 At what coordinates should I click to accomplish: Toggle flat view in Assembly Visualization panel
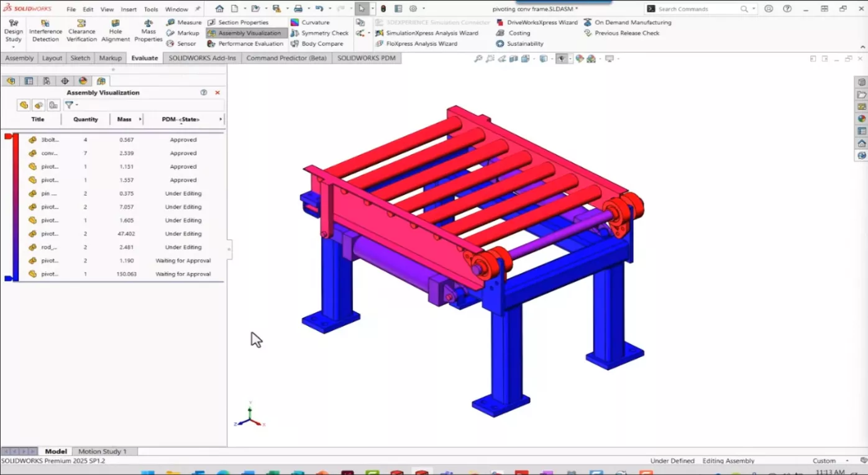click(24, 105)
